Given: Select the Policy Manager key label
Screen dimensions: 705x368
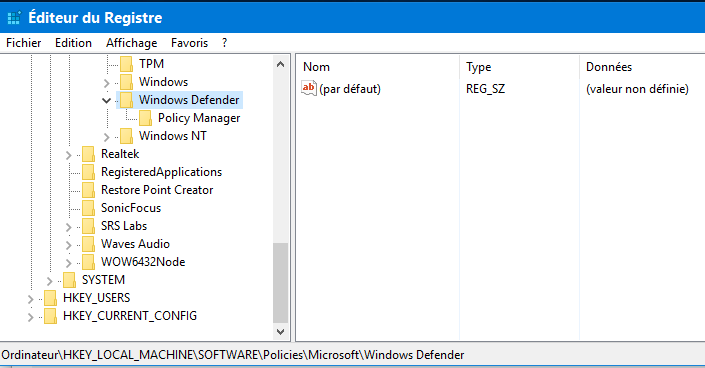Looking at the screenshot, I should [199, 118].
